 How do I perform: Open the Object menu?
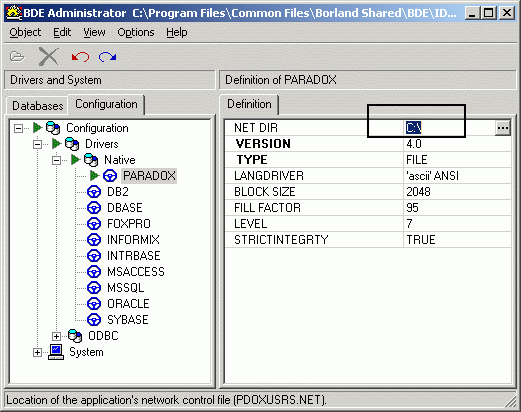click(25, 32)
